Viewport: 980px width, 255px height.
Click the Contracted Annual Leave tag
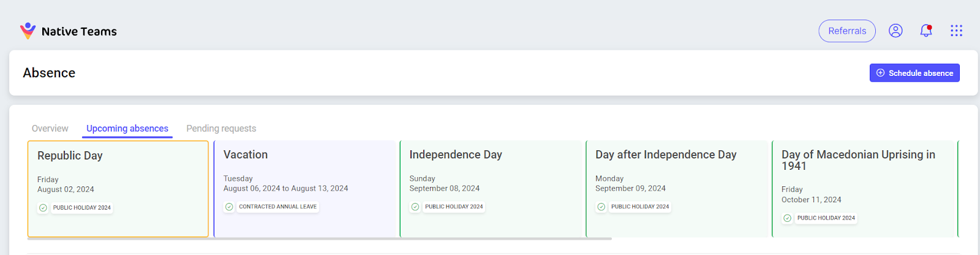pos(278,207)
